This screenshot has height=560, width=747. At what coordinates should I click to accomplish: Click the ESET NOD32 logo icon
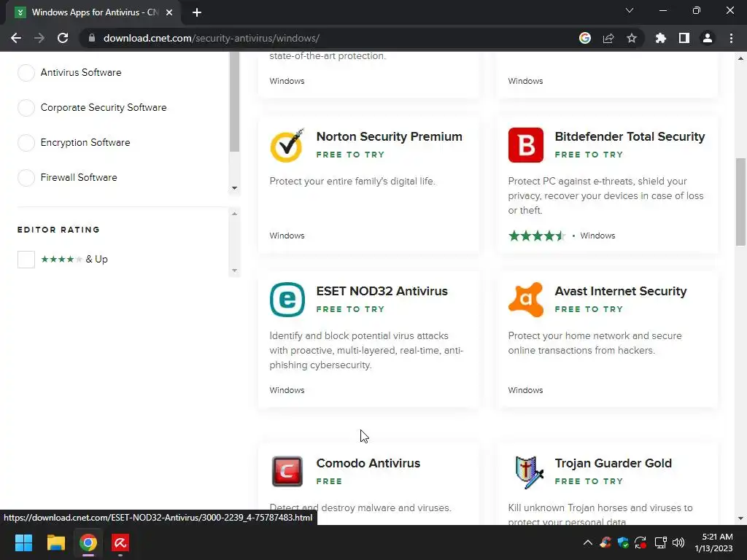pos(287,300)
